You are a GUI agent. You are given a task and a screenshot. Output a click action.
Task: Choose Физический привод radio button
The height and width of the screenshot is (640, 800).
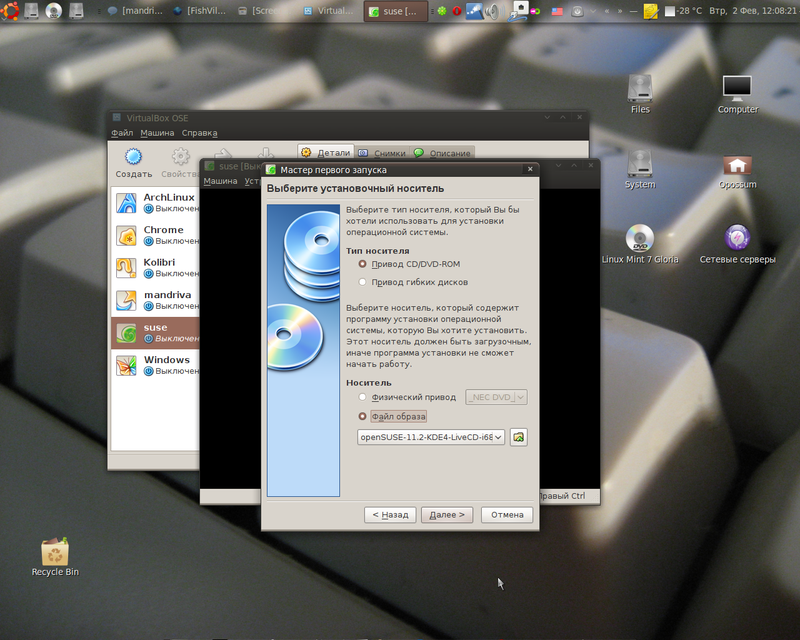363,397
